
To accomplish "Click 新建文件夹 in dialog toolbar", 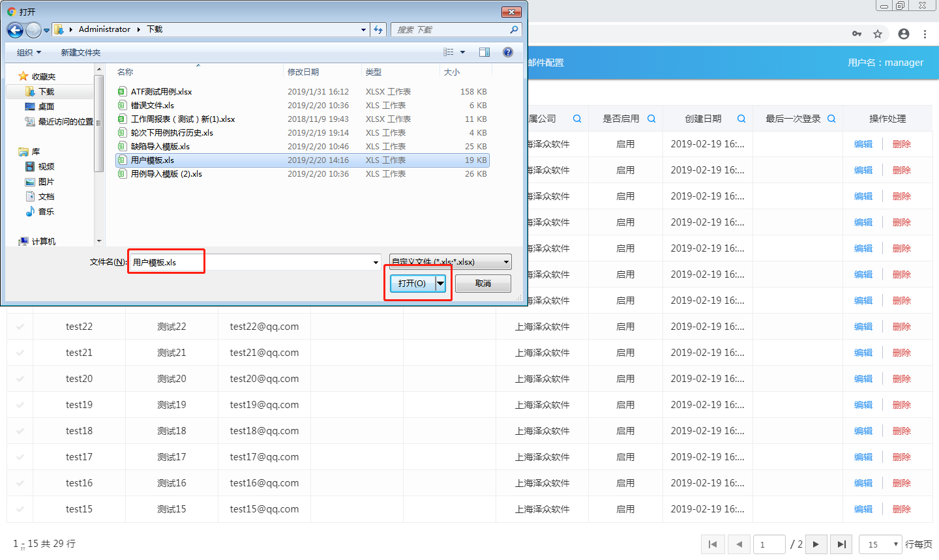I will coord(81,52).
